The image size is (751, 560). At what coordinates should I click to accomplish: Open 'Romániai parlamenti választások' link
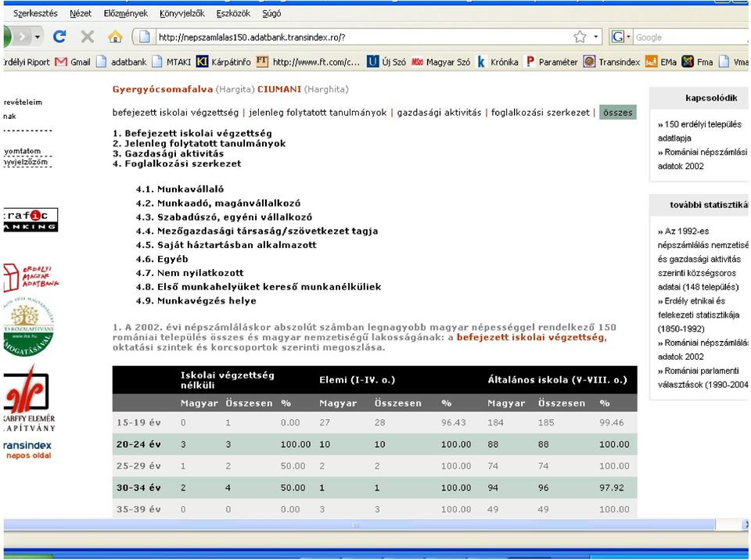point(702,378)
